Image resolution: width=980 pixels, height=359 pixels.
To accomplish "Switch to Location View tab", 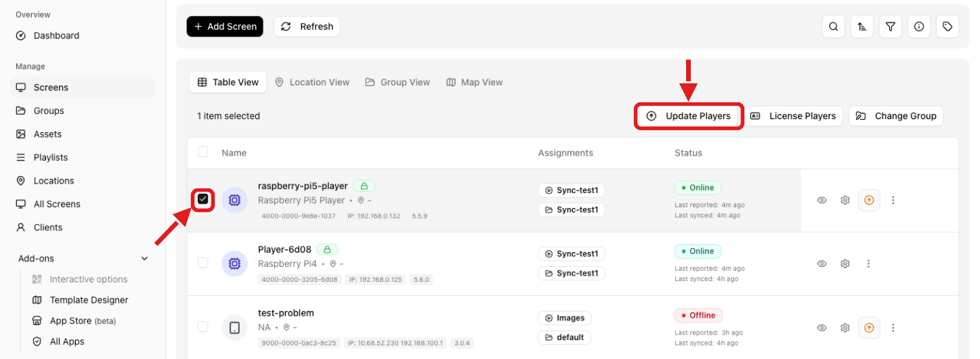I will coord(312,82).
